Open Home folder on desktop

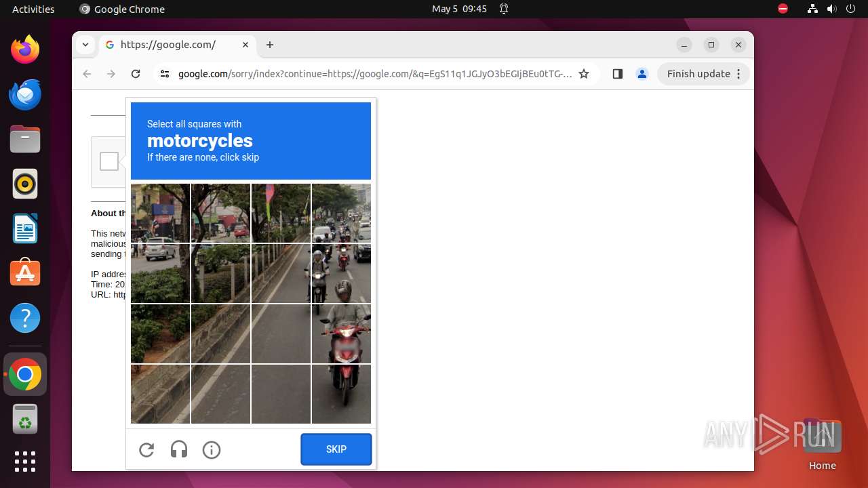[822, 445]
